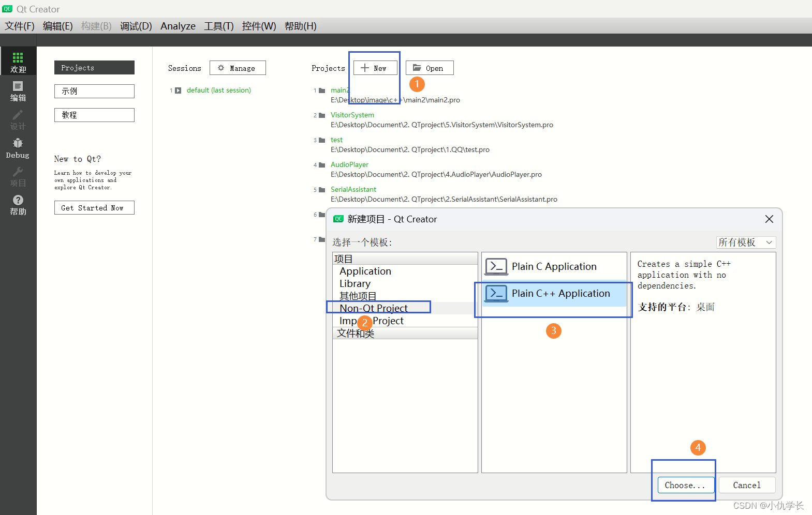Viewport: 812px width, 515px height.
Task: Open the Analyze menu
Action: pyautogui.click(x=178, y=26)
